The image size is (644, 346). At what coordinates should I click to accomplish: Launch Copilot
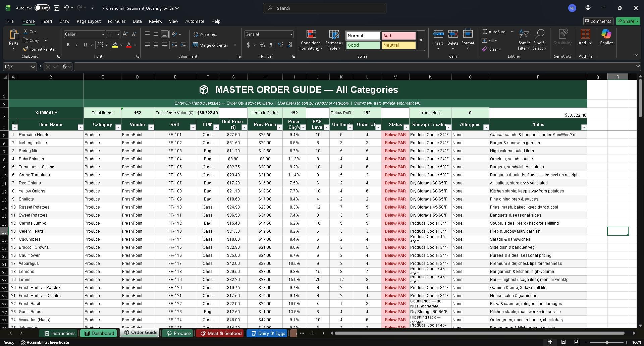coord(606,37)
